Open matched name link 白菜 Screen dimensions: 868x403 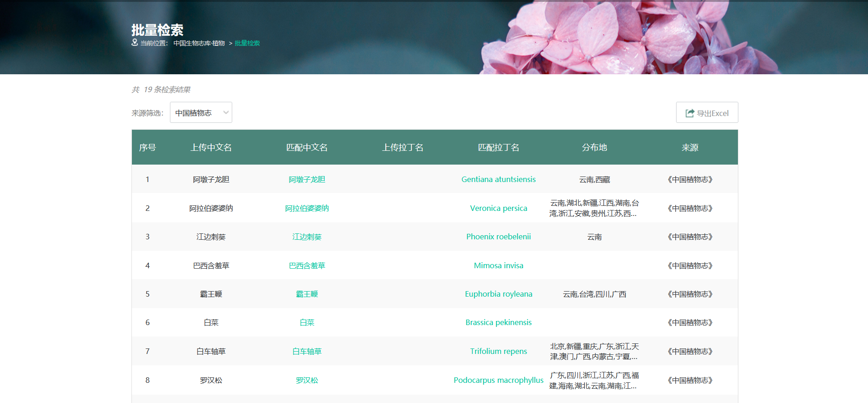(x=307, y=323)
